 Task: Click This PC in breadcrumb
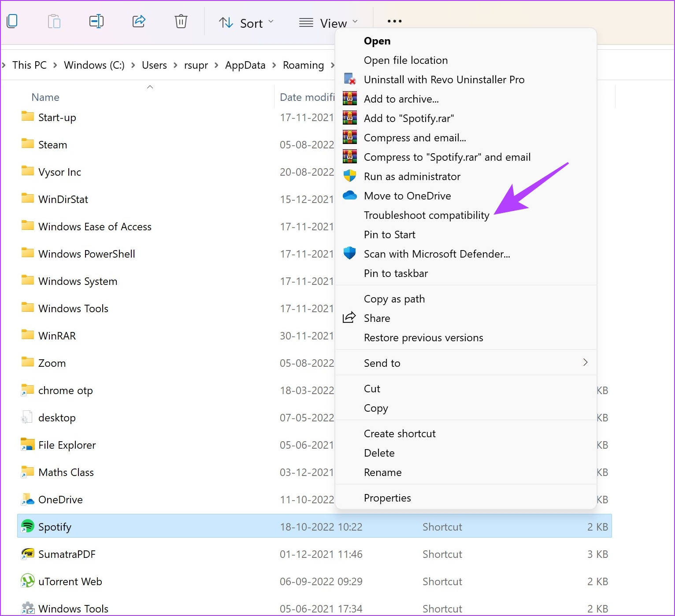tap(30, 65)
